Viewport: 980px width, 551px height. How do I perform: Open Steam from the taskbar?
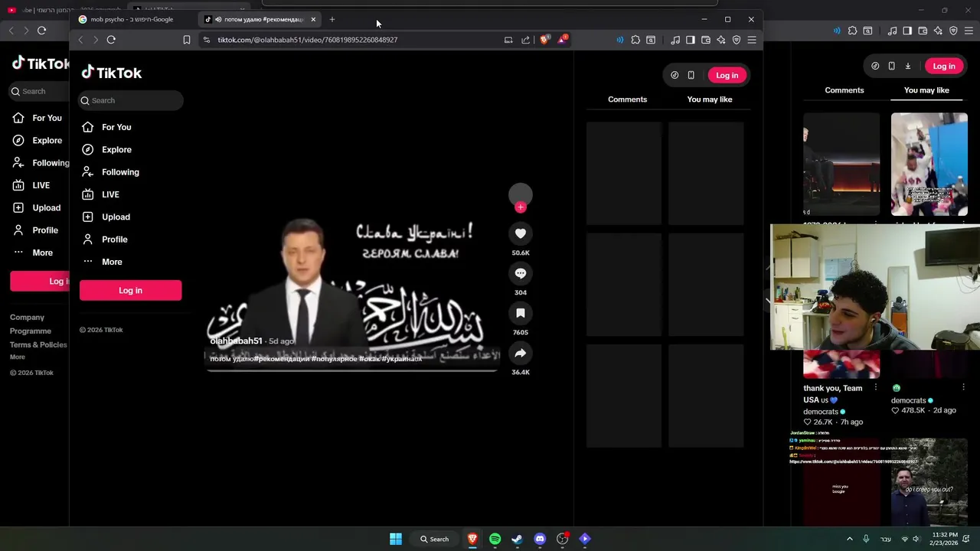[518, 539]
